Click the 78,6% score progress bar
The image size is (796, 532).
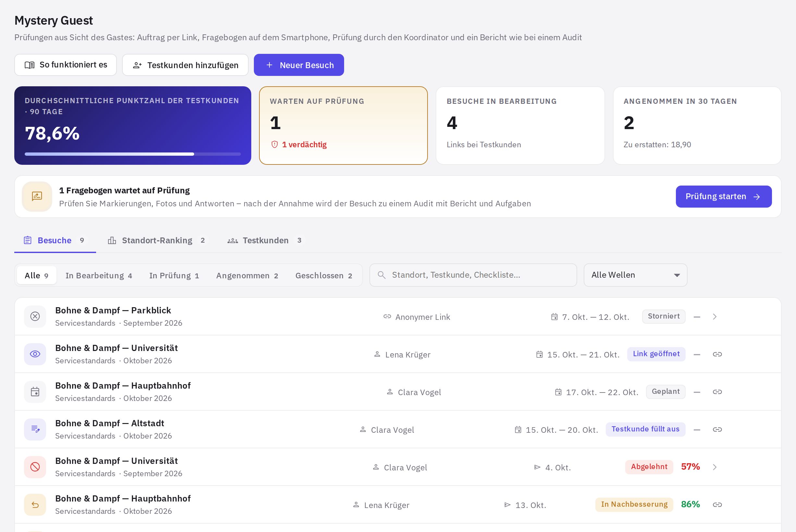point(133,154)
